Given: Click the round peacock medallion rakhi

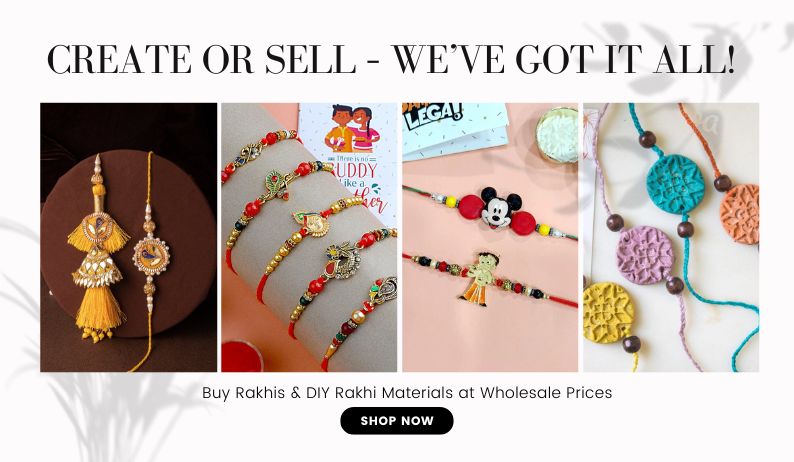Looking at the screenshot, I should coord(151,256).
